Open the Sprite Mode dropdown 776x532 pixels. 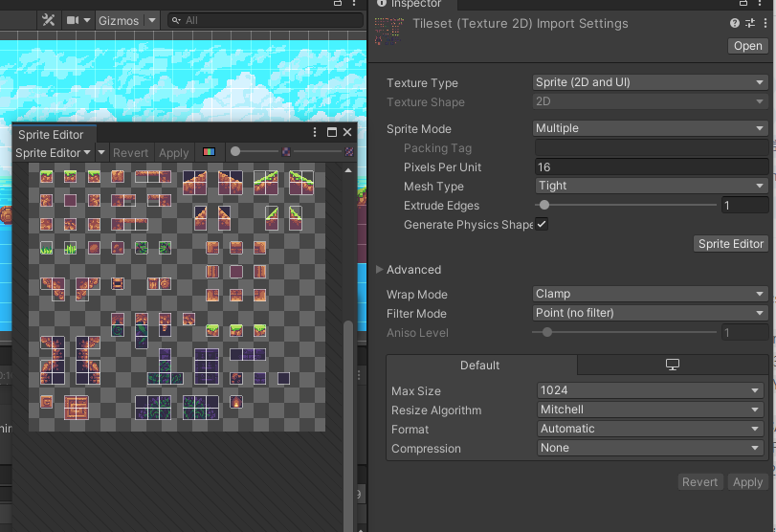[650, 128]
